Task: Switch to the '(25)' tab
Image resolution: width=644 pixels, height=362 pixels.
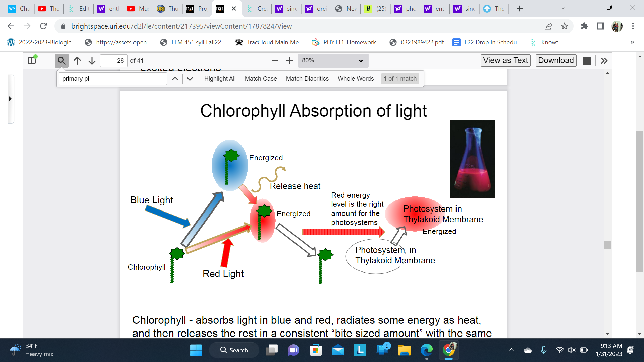Action: pos(375,9)
